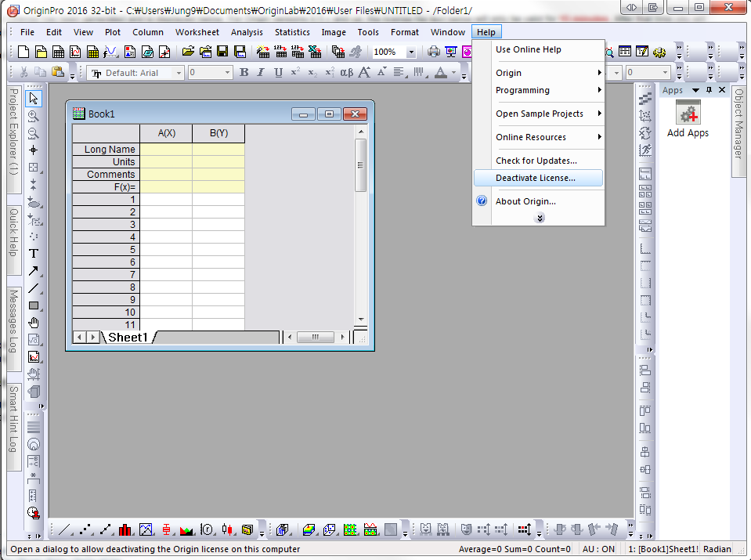Screen dimensions: 751x560
Task: Open the Worksheet menu
Action: click(x=197, y=32)
